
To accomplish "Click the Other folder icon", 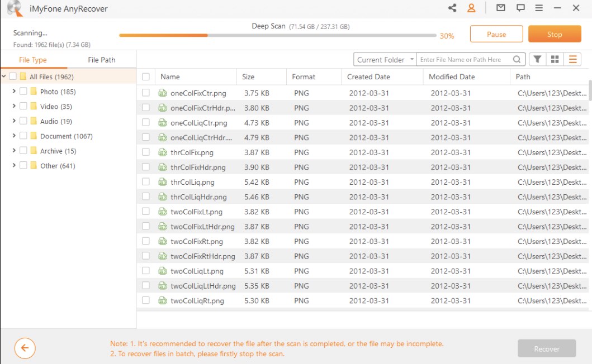I will (x=34, y=165).
